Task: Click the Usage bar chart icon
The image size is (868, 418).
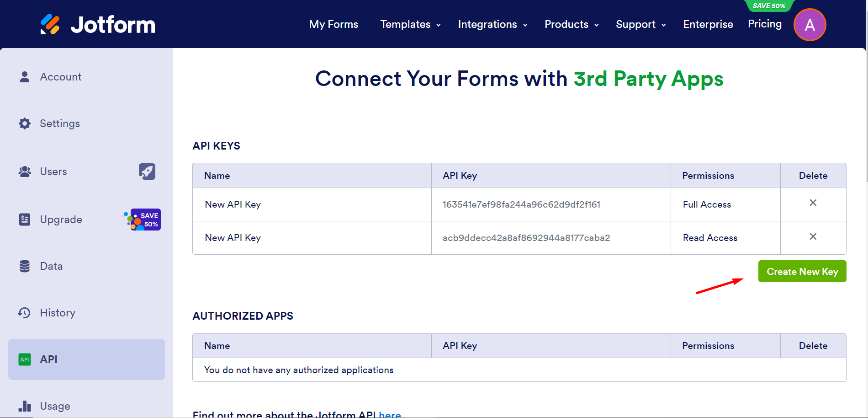Action: pos(25,406)
